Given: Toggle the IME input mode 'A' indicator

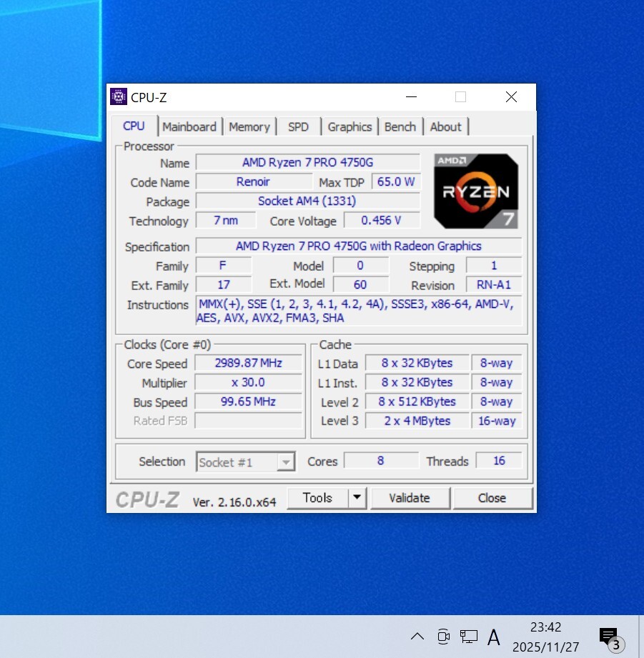Looking at the screenshot, I should pyautogui.click(x=494, y=636).
